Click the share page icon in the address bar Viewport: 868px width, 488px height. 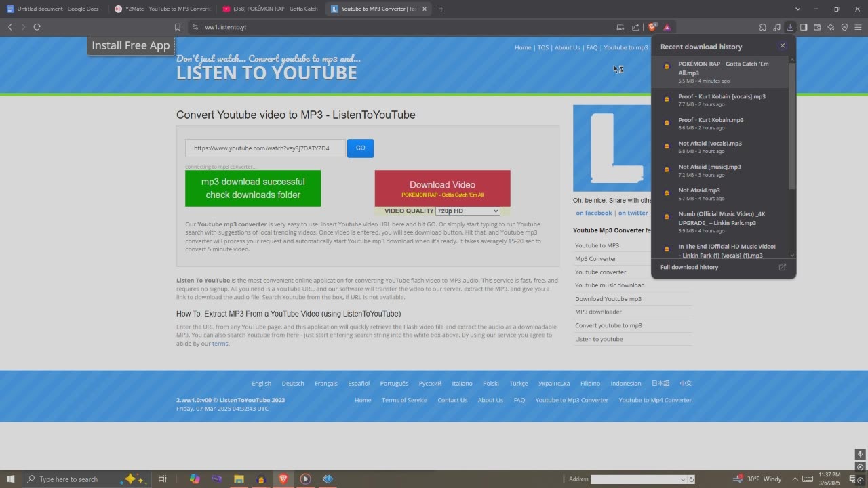[635, 27]
